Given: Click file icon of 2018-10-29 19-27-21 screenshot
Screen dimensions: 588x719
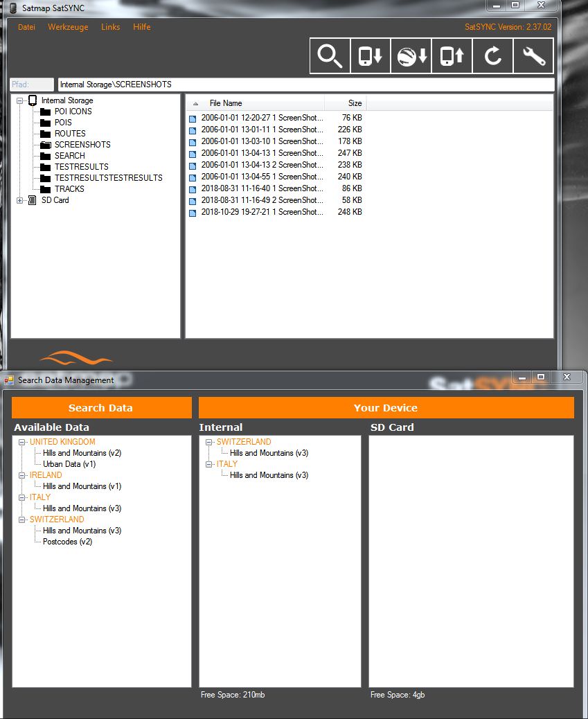Looking at the screenshot, I should [193, 213].
